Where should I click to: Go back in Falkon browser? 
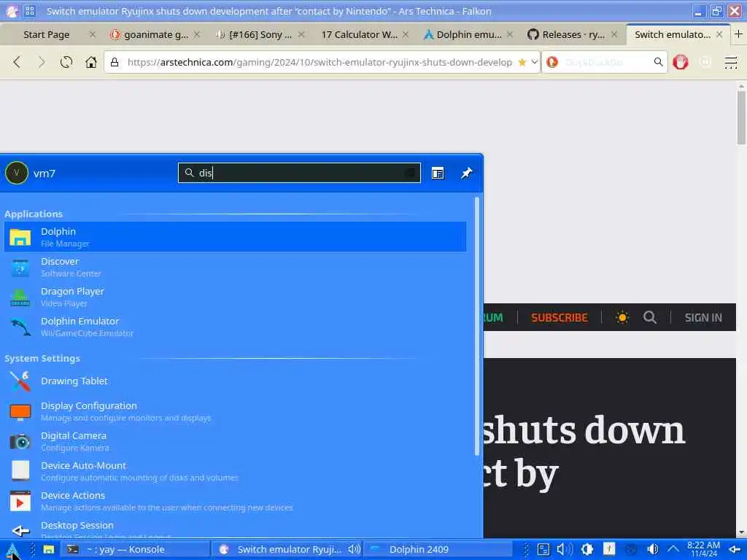[x=18, y=62]
